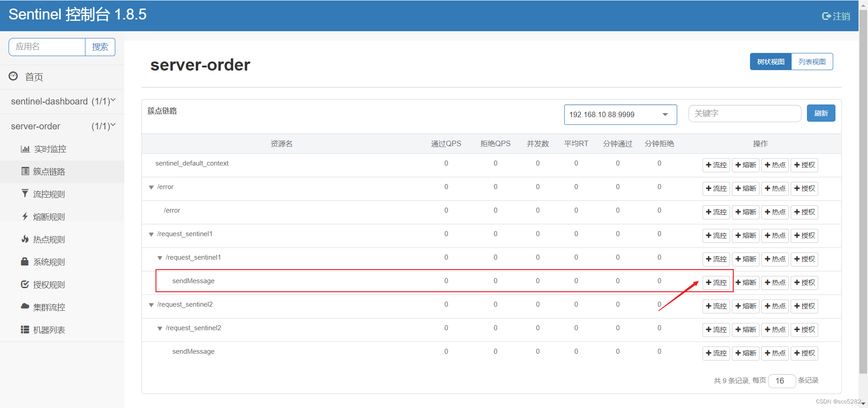Image resolution: width=868 pixels, height=408 pixels.
Task: Open the cluster flow control cloud icon (集群流控)
Action: click(x=25, y=306)
